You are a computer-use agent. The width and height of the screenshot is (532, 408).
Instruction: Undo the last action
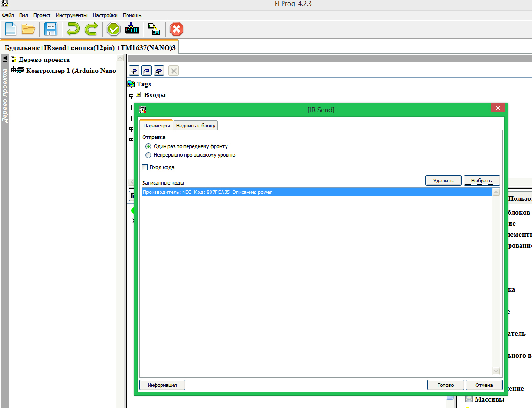click(x=72, y=29)
